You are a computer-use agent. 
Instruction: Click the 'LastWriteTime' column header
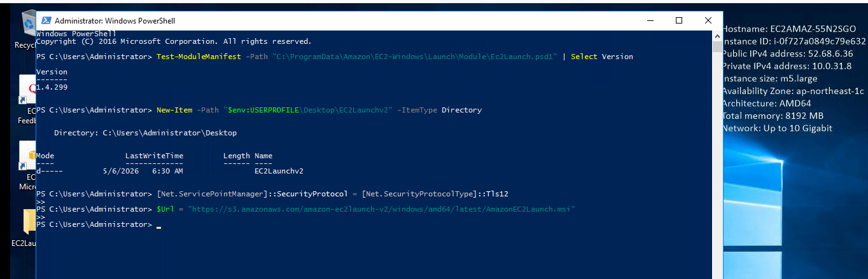click(x=154, y=156)
